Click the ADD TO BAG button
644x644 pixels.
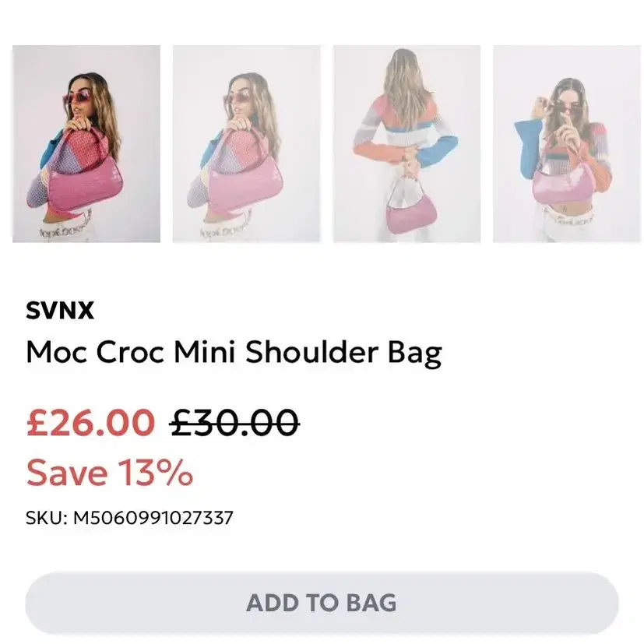pos(322,603)
